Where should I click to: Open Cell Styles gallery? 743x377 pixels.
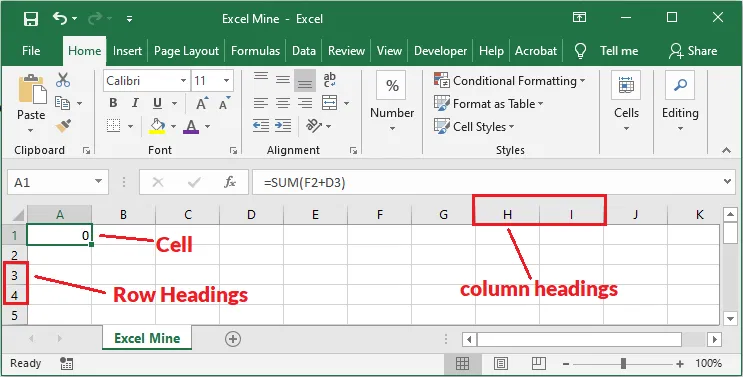coord(474,127)
